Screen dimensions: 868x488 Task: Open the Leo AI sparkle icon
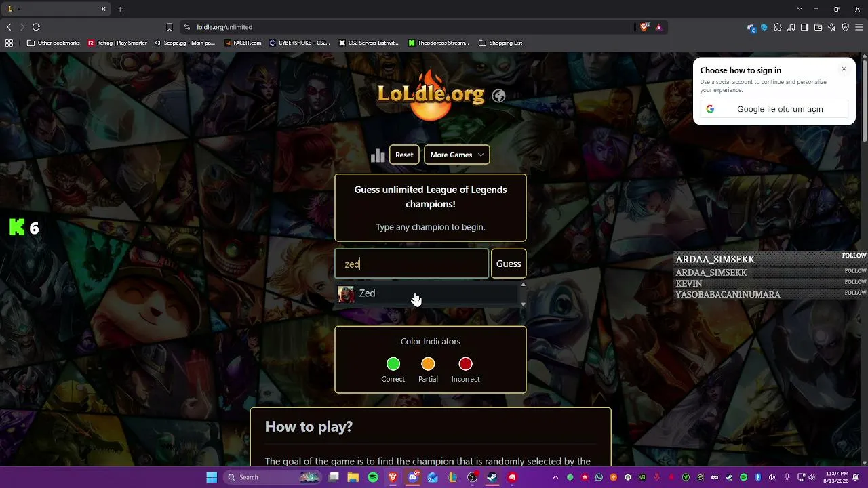click(831, 27)
